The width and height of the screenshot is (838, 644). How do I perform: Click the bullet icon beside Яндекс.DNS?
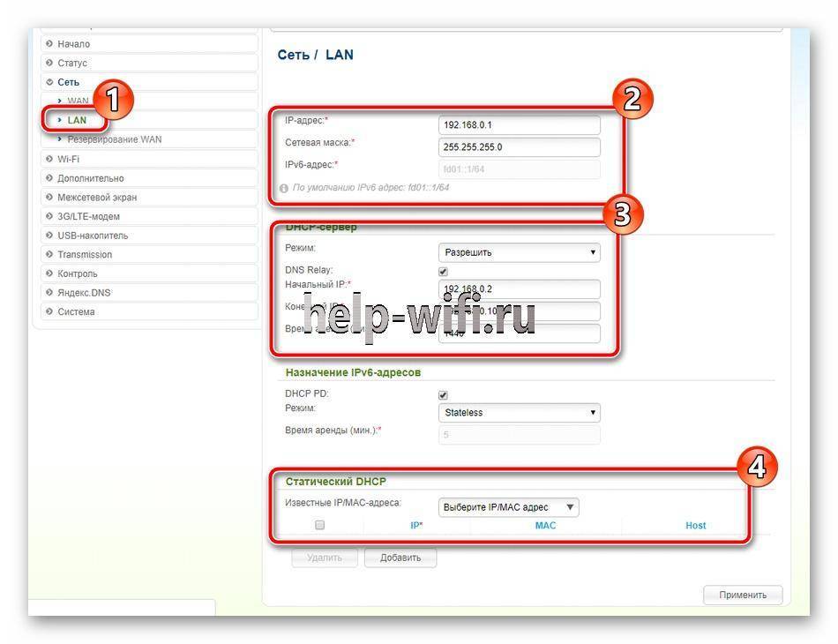49,292
